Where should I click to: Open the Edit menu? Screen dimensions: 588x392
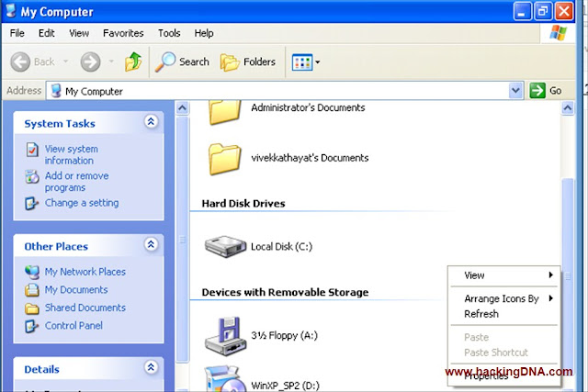pyautogui.click(x=47, y=33)
